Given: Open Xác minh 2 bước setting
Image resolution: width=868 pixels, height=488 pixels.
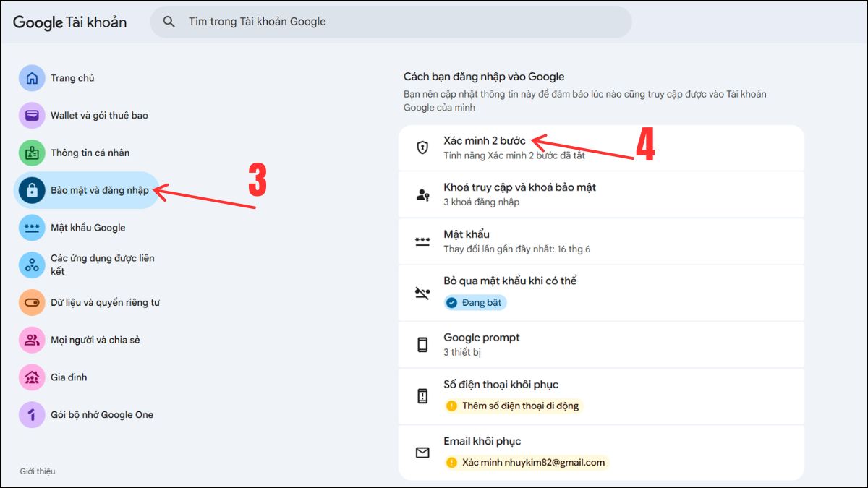Looking at the screenshot, I should (x=601, y=147).
